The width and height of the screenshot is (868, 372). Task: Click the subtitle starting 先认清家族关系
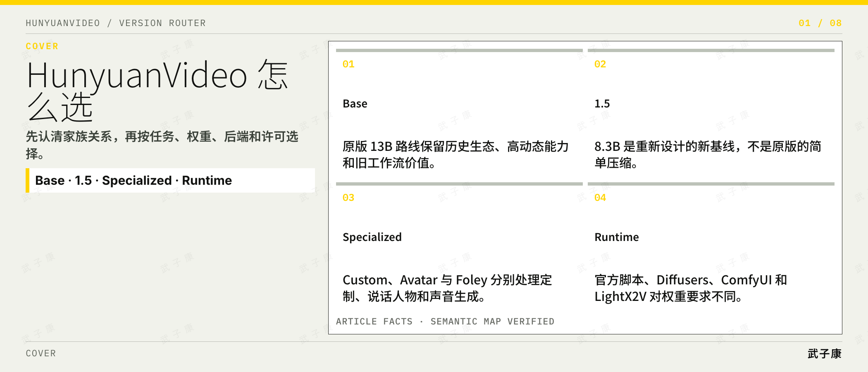162,145
